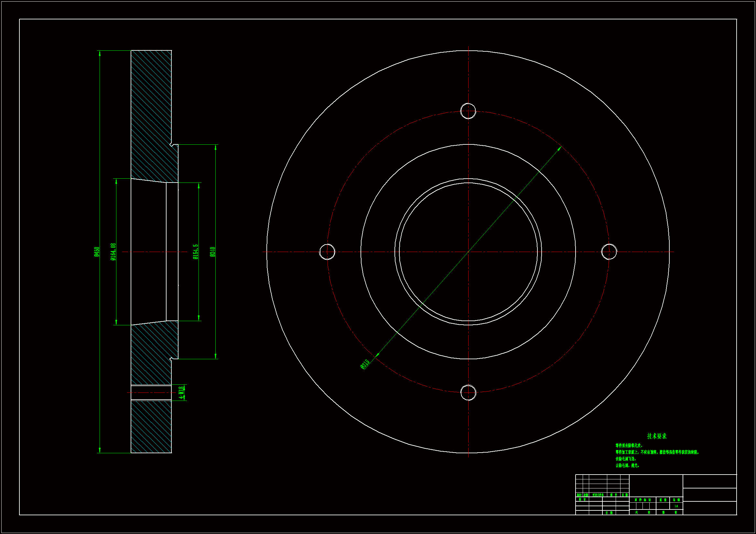Select the 设计 cell in title block
Screen dimensions: 756x534
(x=582, y=499)
